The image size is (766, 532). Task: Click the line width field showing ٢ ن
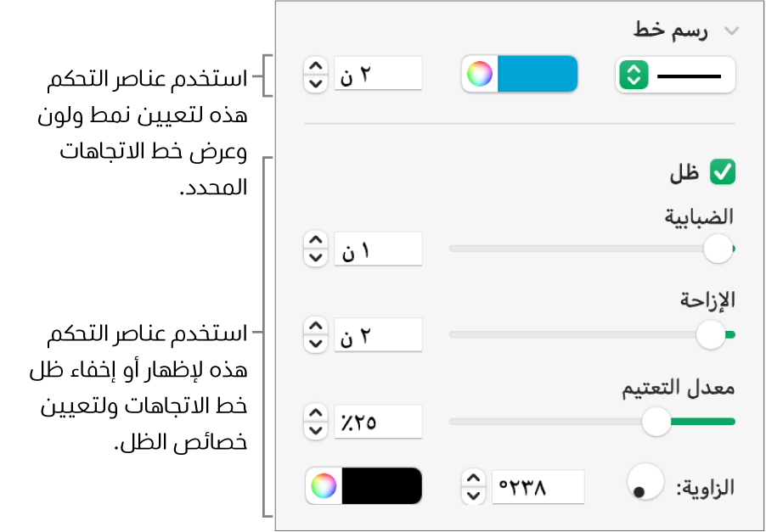[379, 74]
